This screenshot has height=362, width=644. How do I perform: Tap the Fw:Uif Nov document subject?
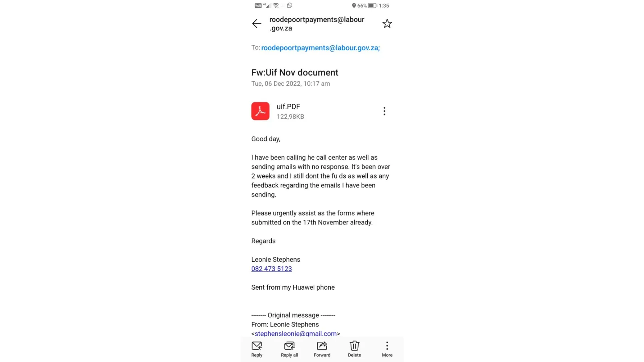(295, 72)
